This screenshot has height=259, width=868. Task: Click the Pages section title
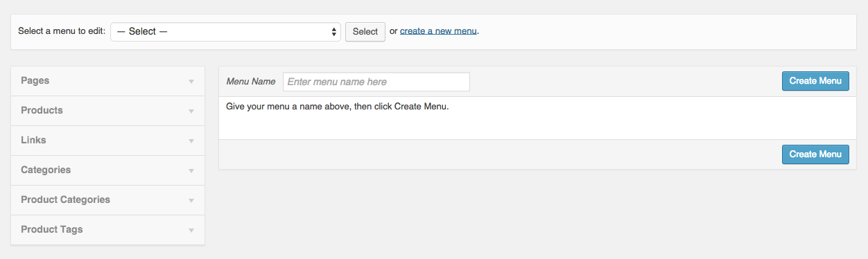35,81
